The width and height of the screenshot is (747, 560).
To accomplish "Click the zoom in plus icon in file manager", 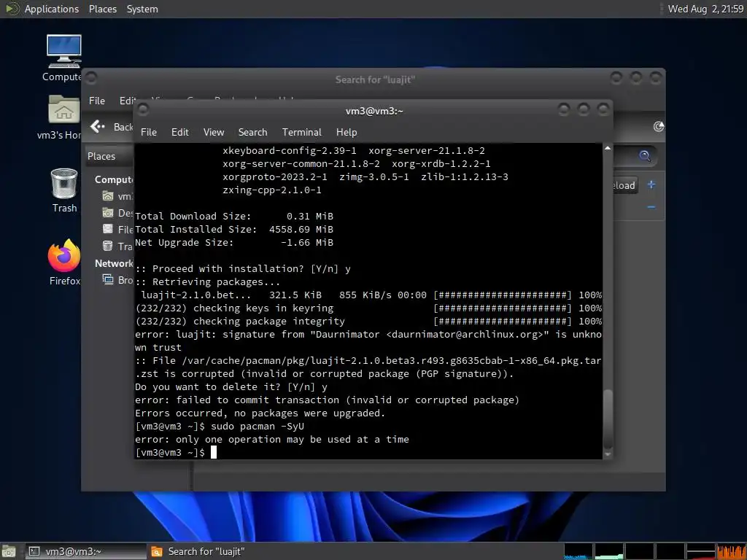I will tap(651, 184).
